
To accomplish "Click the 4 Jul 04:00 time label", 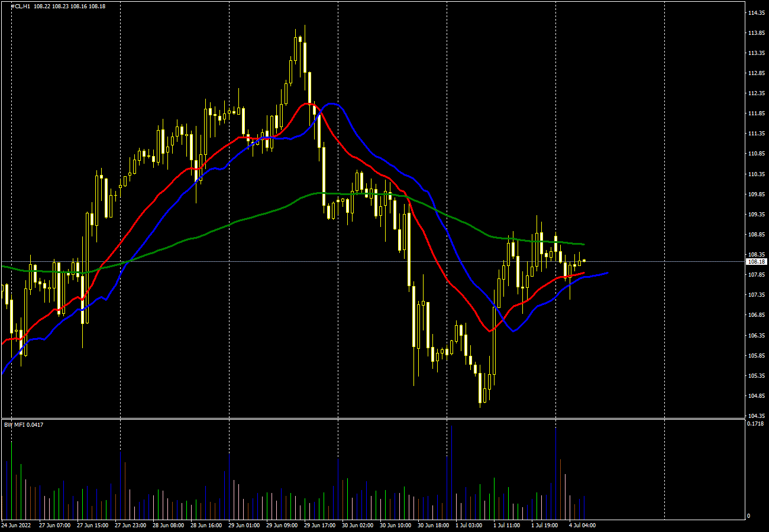I will coord(582,525).
